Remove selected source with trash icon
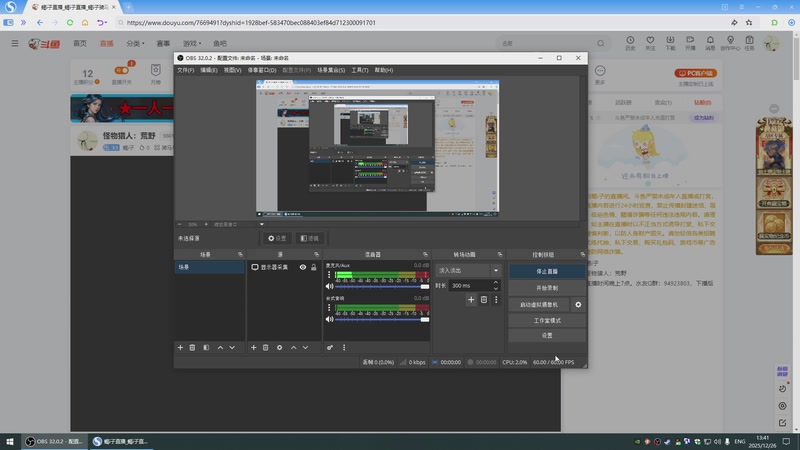Image resolution: width=800 pixels, height=450 pixels. coord(265,347)
